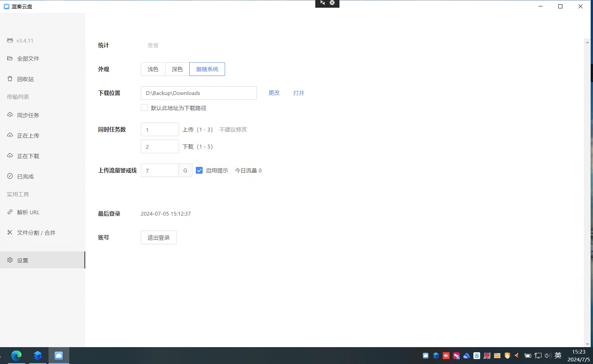The width and height of the screenshot is (593, 364).
Task: Open Microsoft Edge from the taskbar
Action: click(x=16, y=355)
